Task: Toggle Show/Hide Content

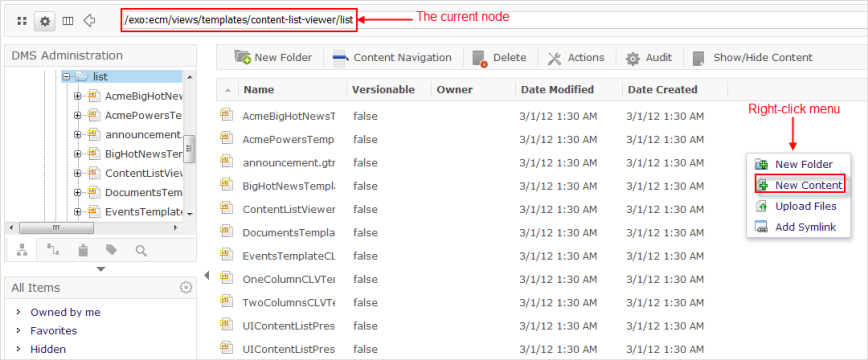Action: tap(752, 58)
